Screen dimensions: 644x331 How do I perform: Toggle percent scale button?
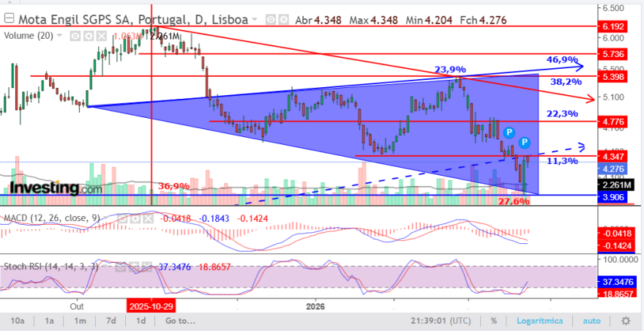point(495,321)
